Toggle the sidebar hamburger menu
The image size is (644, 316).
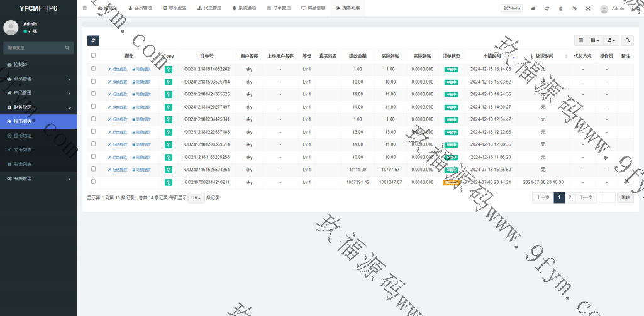coord(85,9)
